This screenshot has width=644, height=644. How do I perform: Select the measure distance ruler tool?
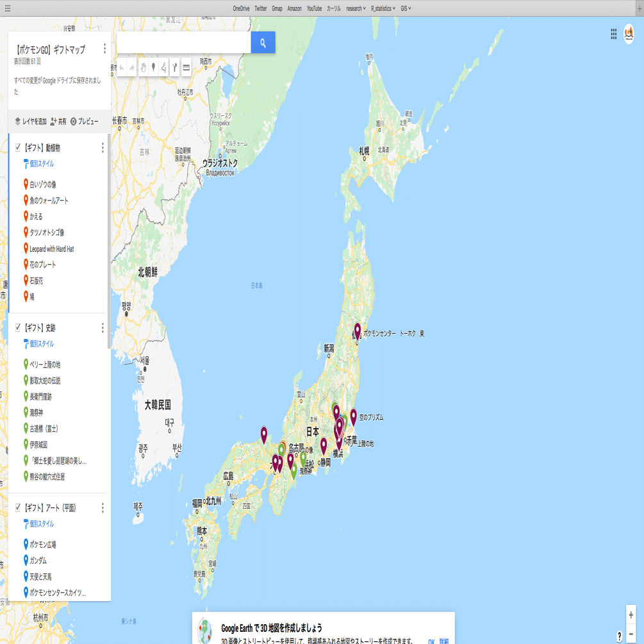186,67
